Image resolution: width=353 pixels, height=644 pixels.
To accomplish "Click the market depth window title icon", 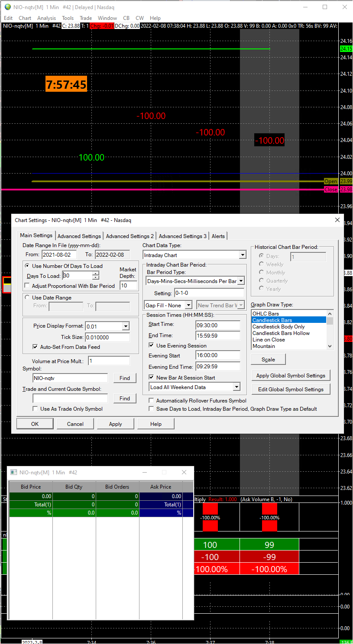I will click(x=14, y=472).
